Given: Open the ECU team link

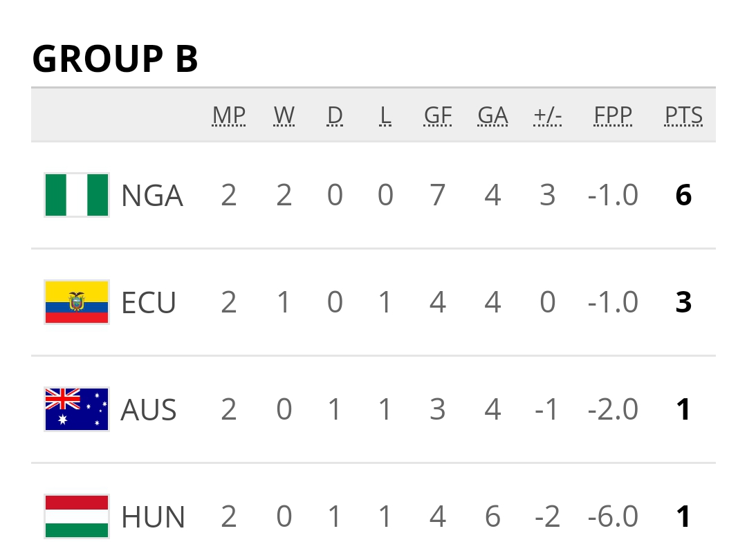Looking at the screenshot, I should pyautogui.click(x=148, y=304).
